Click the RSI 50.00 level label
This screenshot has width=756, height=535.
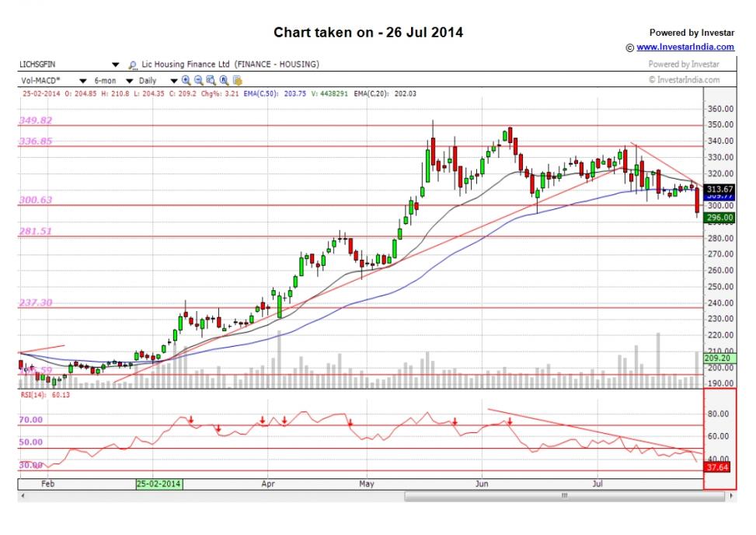[x=31, y=442]
